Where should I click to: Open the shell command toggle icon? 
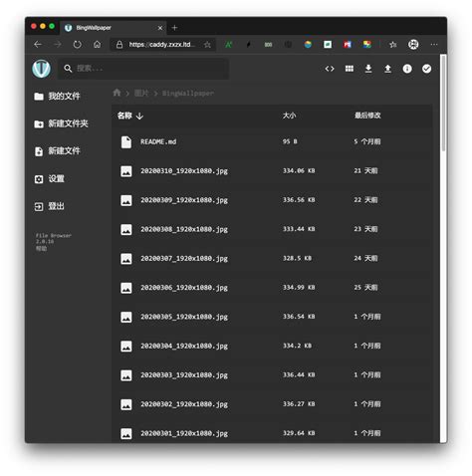tap(330, 69)
